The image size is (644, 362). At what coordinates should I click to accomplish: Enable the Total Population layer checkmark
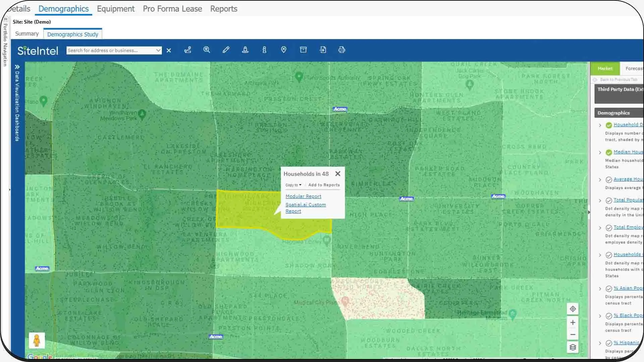(x=609, y=200)
